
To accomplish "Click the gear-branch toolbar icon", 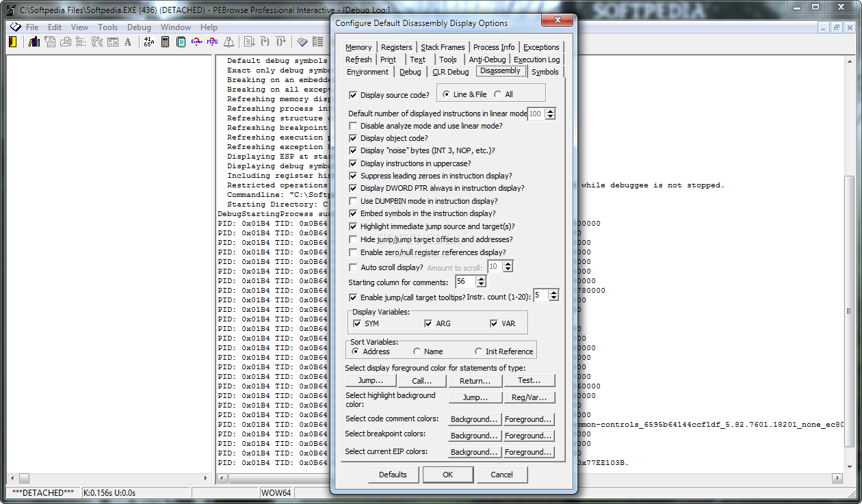I will (x=97, y=42).
